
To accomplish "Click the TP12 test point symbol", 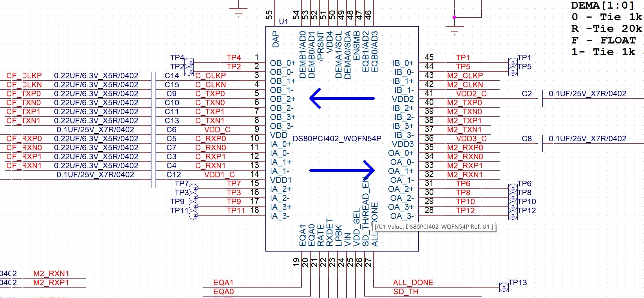I will [513, 215].
